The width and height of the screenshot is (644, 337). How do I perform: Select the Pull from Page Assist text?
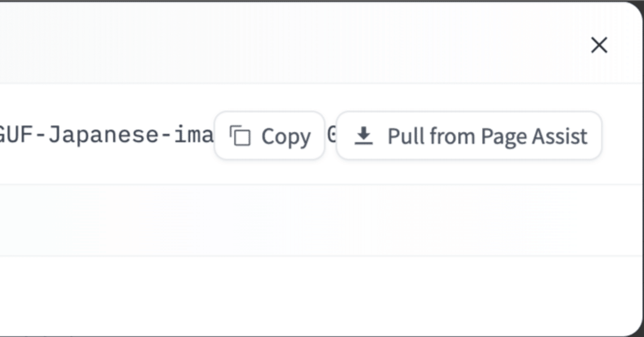pos(487,136)
